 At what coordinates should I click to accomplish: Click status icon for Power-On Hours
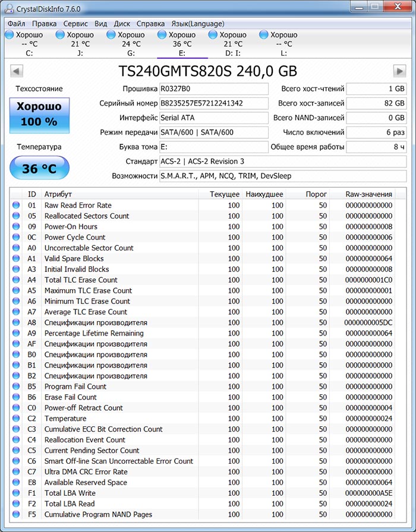coord(16,226)
